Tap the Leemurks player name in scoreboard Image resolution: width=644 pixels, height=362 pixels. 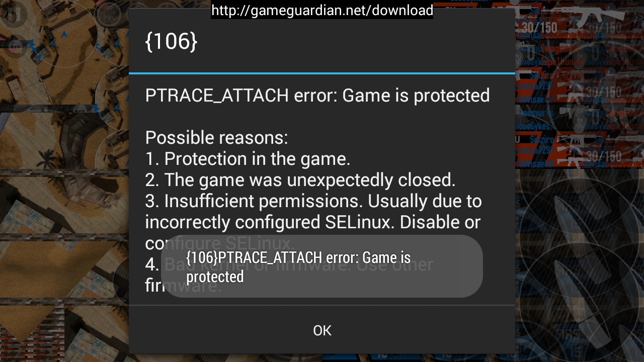click(x=535, y=114)
